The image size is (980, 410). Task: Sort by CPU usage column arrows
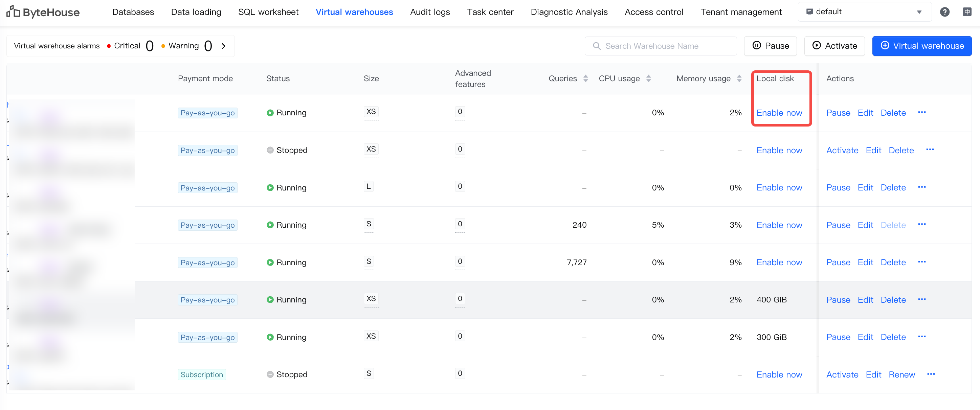tap(648, 78)
